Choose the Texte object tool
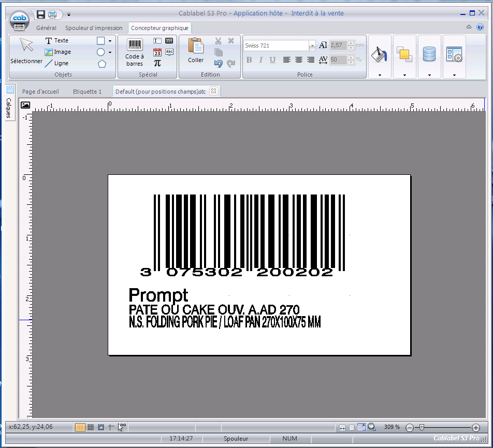 point(57,40)
